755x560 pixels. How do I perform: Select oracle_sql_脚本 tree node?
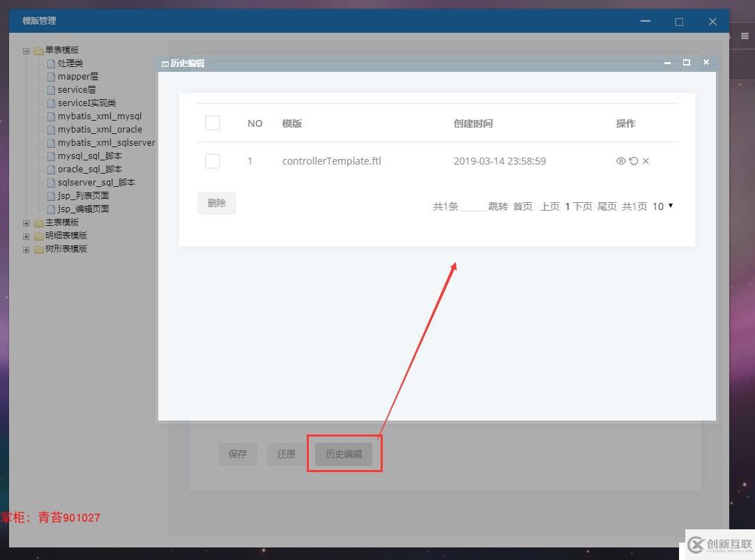click(89, 169)
